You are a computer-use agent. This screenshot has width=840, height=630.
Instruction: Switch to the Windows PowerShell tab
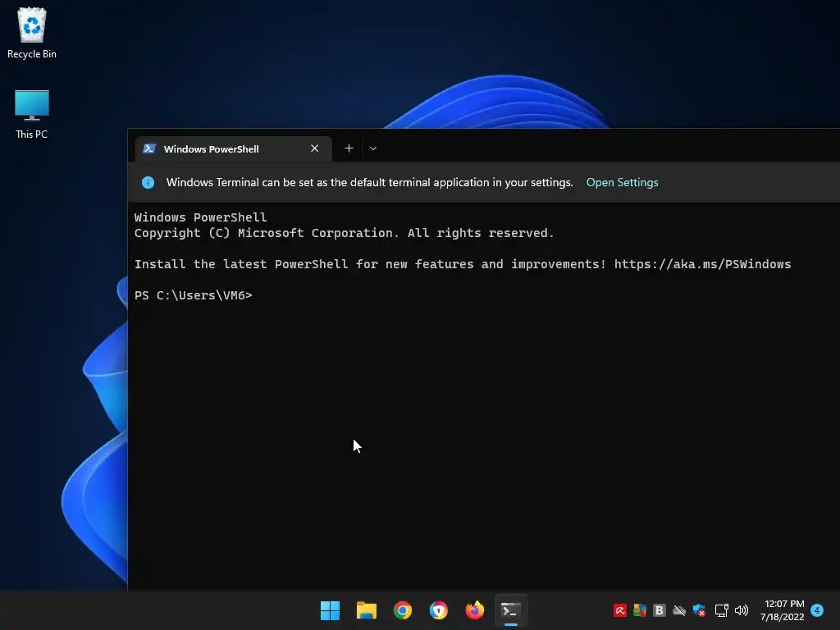233,149
